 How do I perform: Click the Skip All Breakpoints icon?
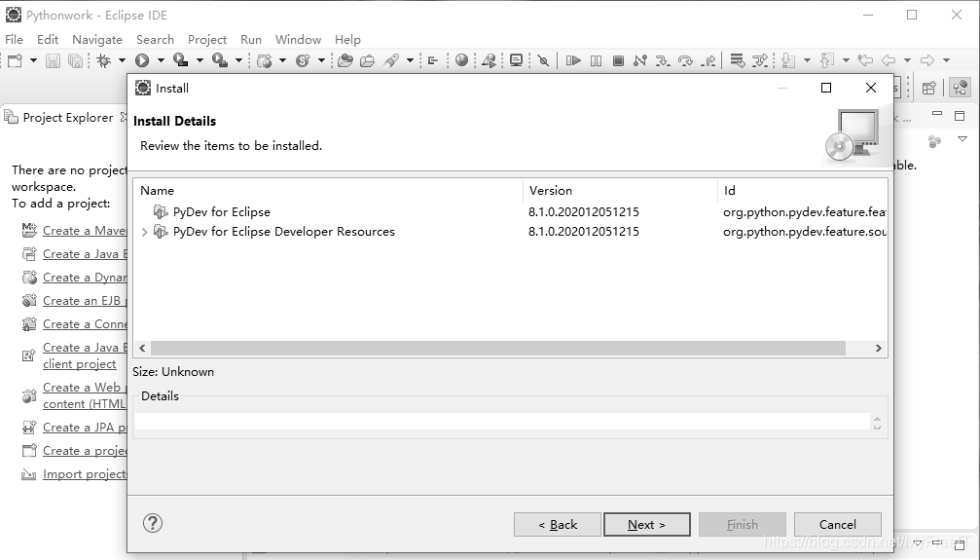(543, 60)
